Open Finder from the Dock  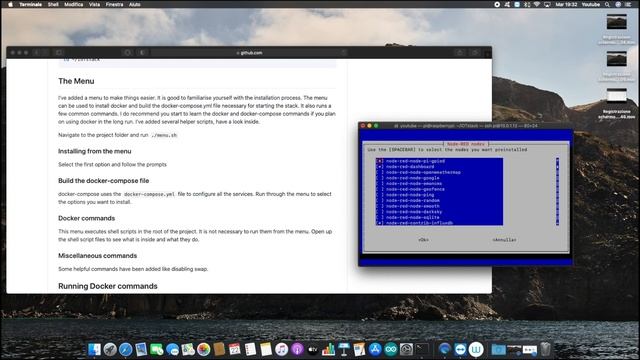(94, 349)
